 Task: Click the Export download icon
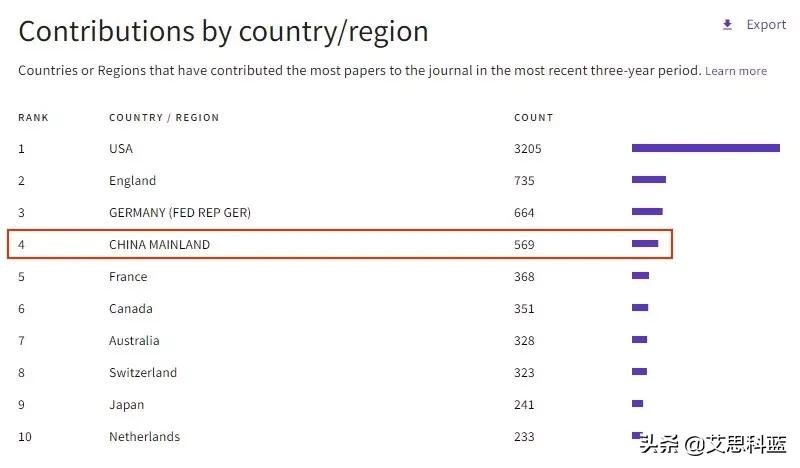pyautogui.click(x=728, y=25)
